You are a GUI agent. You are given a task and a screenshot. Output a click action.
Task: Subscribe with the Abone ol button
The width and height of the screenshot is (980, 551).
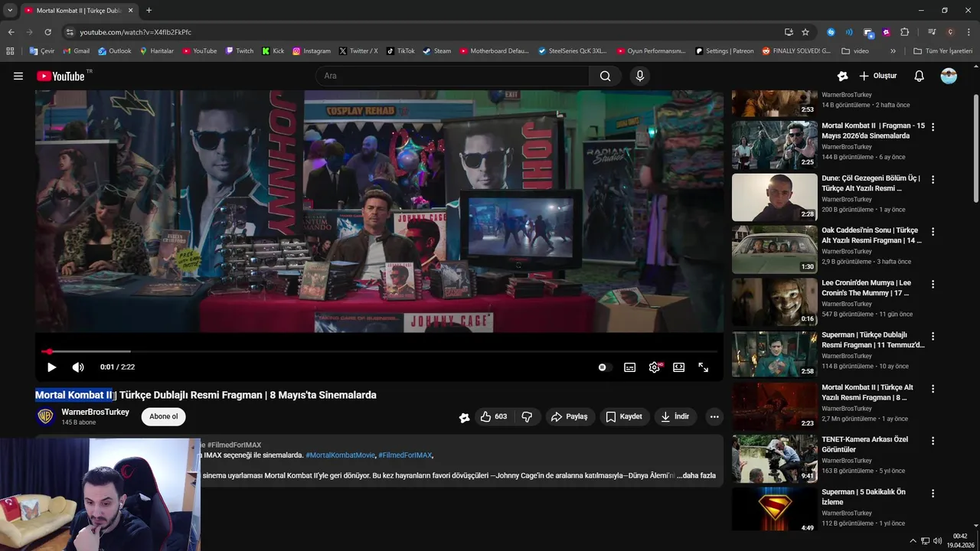pos(163,417)
